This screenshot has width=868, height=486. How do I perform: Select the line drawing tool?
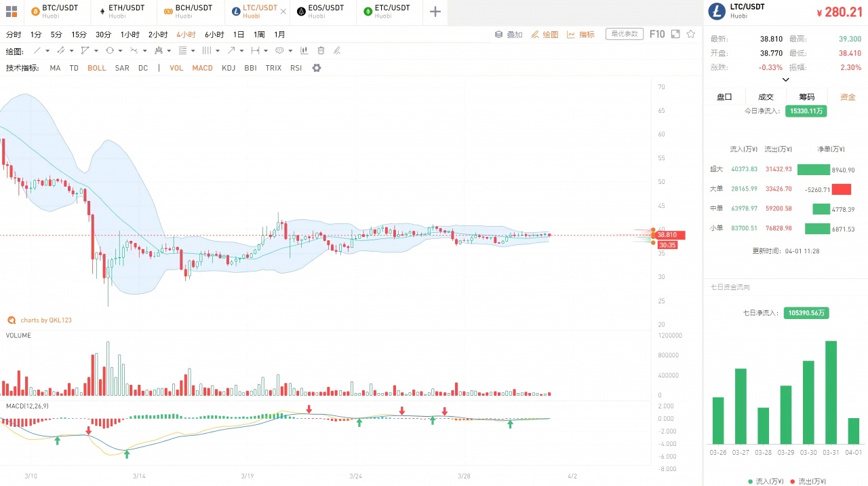(37, 50)
